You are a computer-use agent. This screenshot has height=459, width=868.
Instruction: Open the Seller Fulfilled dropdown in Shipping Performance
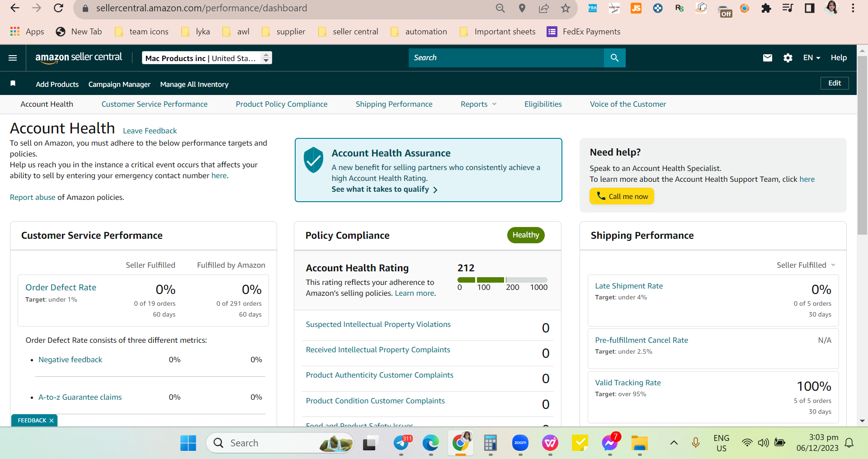click(x=806, y=265)
